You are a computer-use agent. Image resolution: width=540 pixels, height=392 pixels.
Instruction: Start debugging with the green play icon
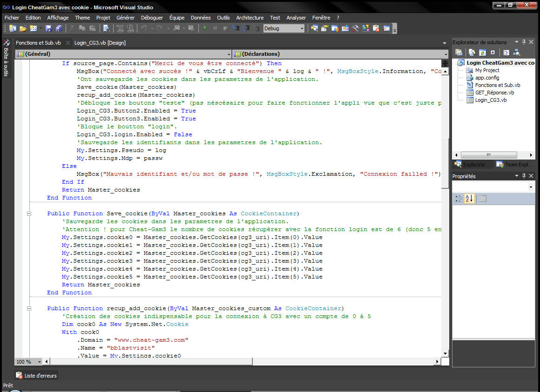coord(205,28)
